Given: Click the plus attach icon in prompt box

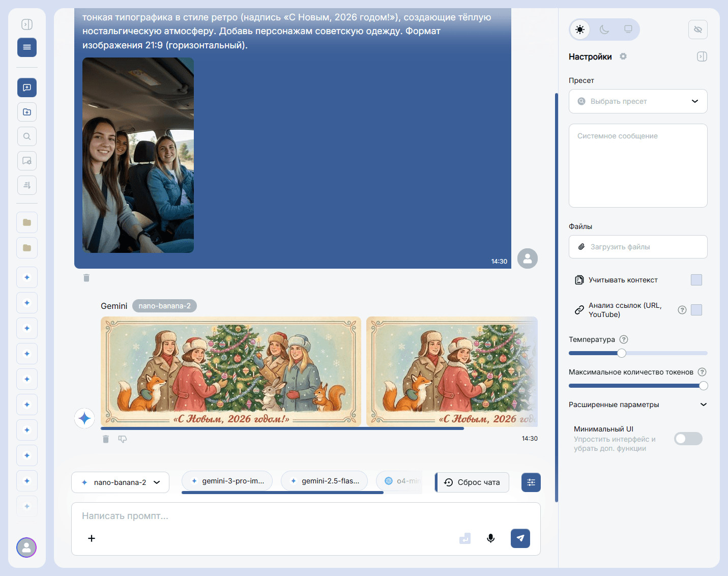Looking at the screenshot, I should tap(92, 538).
